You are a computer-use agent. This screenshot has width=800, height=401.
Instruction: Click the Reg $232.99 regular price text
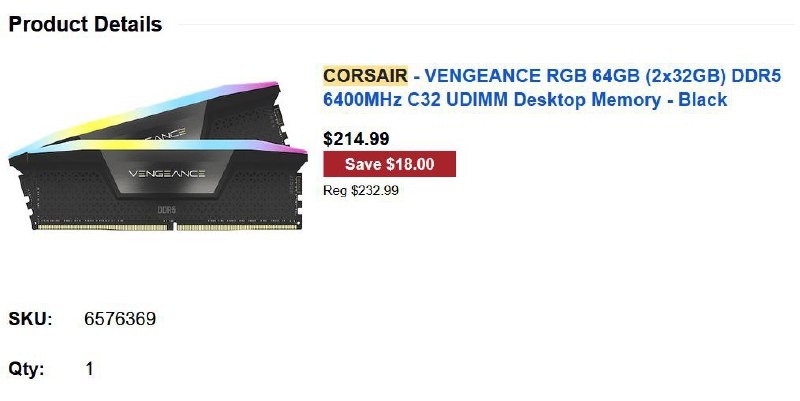pos(361,190)
